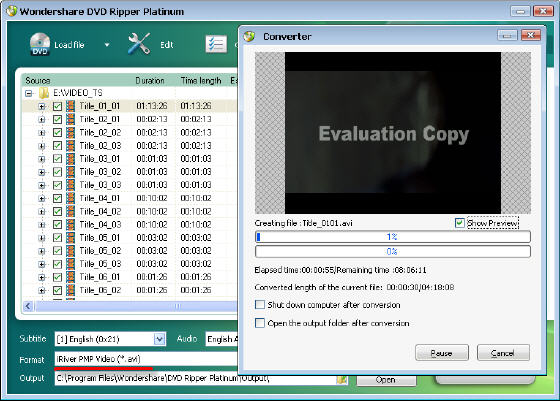Expand the Title_05_01 tree row
560x401 pixels.
tap(42, 238)
